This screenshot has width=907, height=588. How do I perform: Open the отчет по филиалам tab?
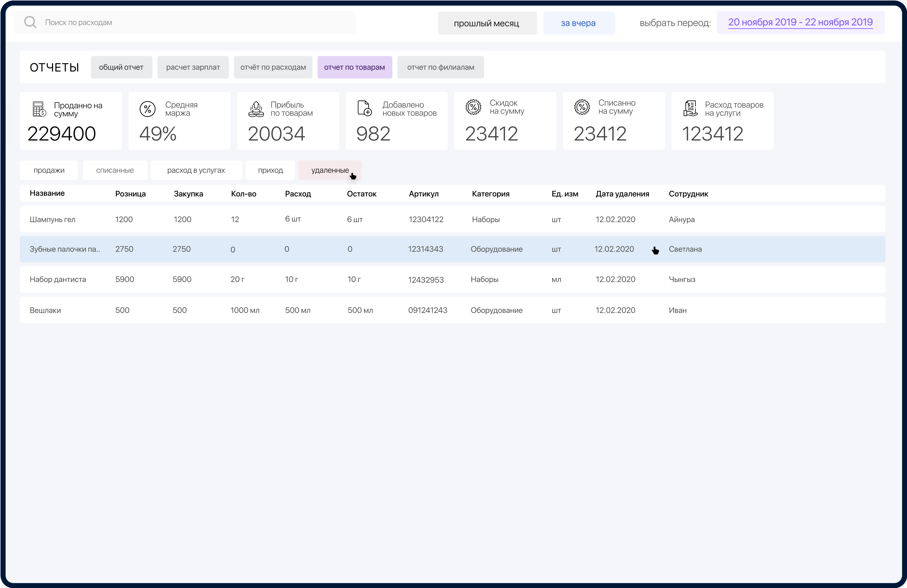point(440,68)
